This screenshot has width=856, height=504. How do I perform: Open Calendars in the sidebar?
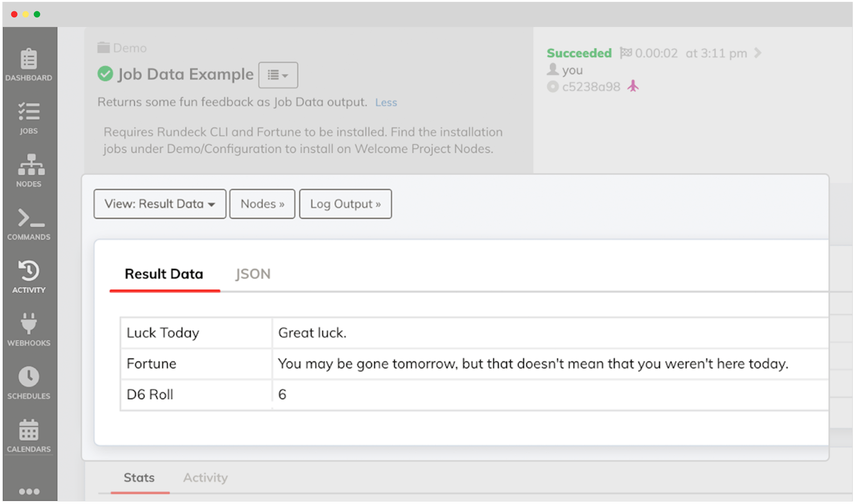click(x=29, y=436)
